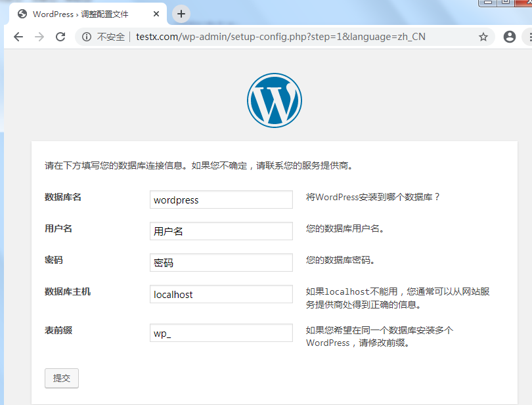Click the 用户名 label
Image resolution: width=532 pixels, height=405 pixels.
click(x=58, y=228)
